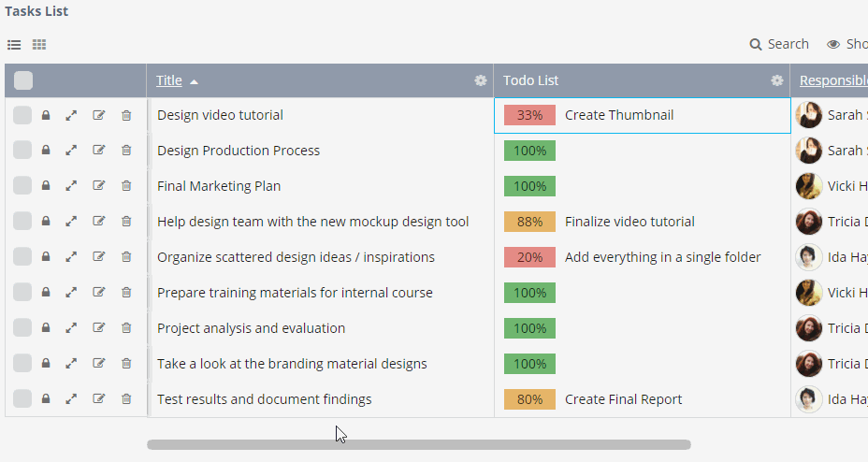
Task: Open the Search button
Action: pos(779,44)
